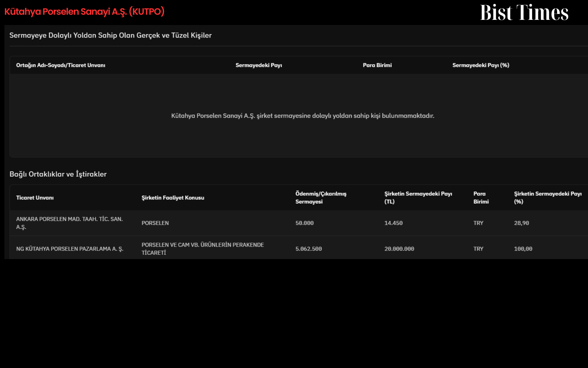Click the 'Ticaret Unvanı' column header
Viewport: 588px width, 368px height.
(35, 198)
